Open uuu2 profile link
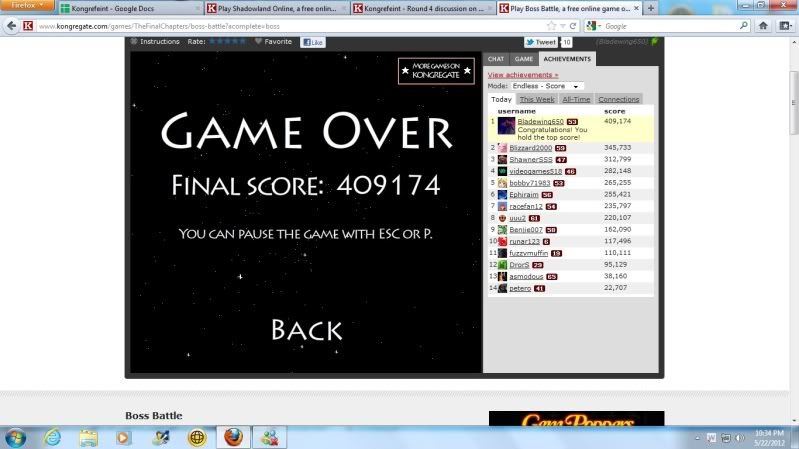This screenshot has height=449, width=799. (517, 218)
